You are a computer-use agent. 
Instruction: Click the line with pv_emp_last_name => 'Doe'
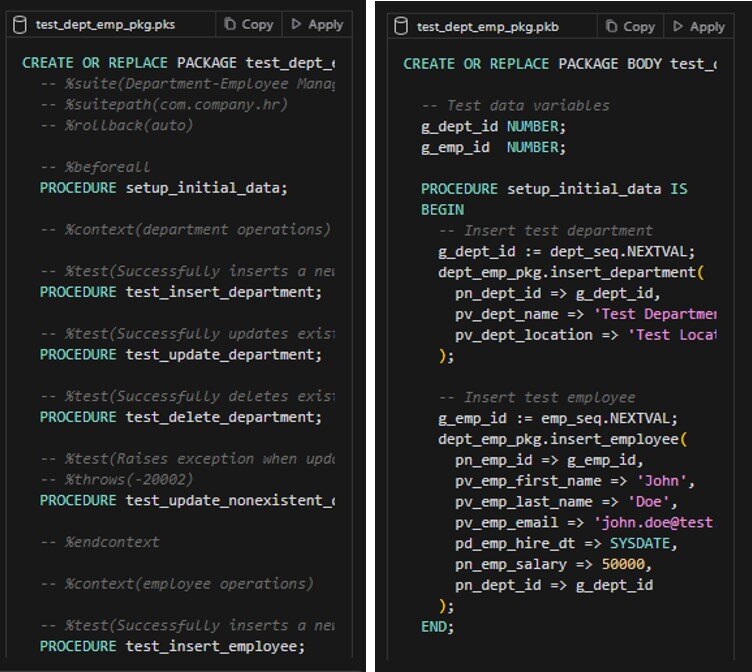(566, 502)
